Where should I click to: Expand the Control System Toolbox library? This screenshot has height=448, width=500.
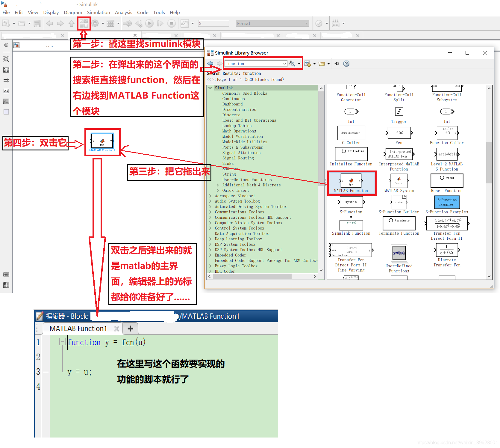(210, 228)
